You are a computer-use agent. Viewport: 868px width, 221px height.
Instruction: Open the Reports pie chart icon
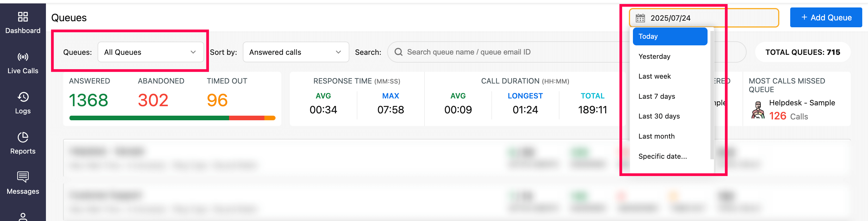(23, 137)
